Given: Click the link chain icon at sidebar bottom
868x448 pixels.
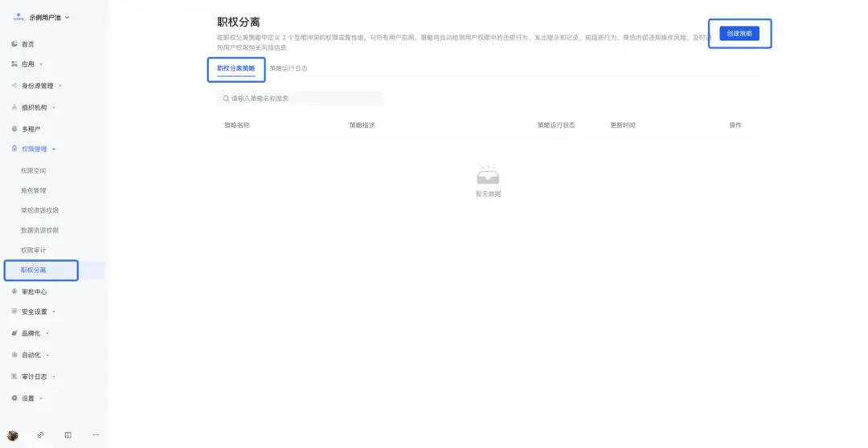Looking at the screenshot, I should pos(40,435).
